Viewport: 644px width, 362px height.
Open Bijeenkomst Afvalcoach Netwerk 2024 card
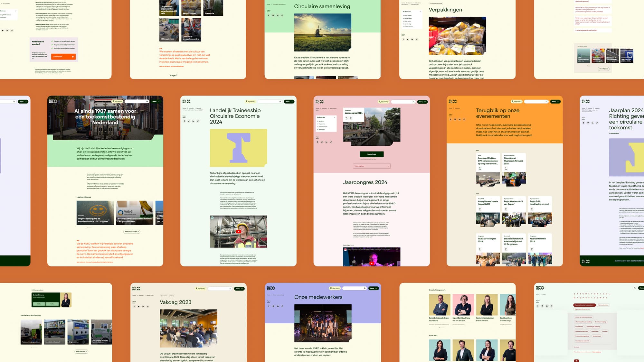pos(514,170)
